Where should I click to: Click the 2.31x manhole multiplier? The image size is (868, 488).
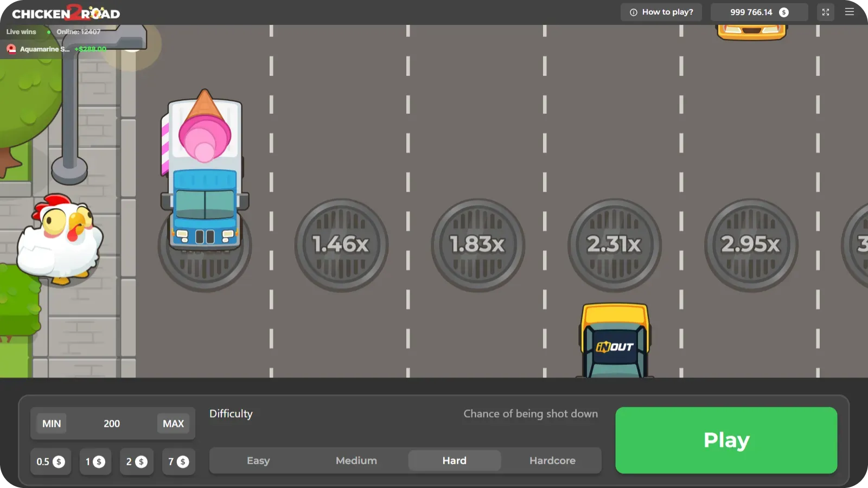point(615,245)
